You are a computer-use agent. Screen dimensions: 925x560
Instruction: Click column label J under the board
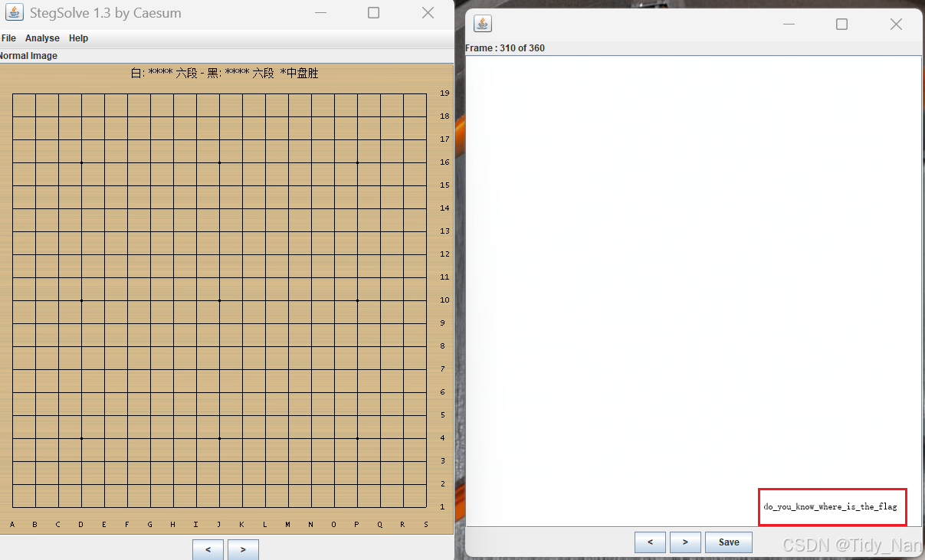pos(219,525)
